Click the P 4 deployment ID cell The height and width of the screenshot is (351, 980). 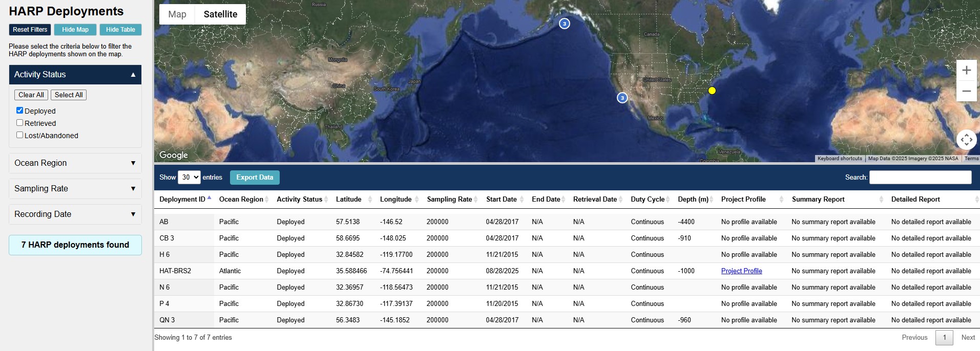point(184,304)
